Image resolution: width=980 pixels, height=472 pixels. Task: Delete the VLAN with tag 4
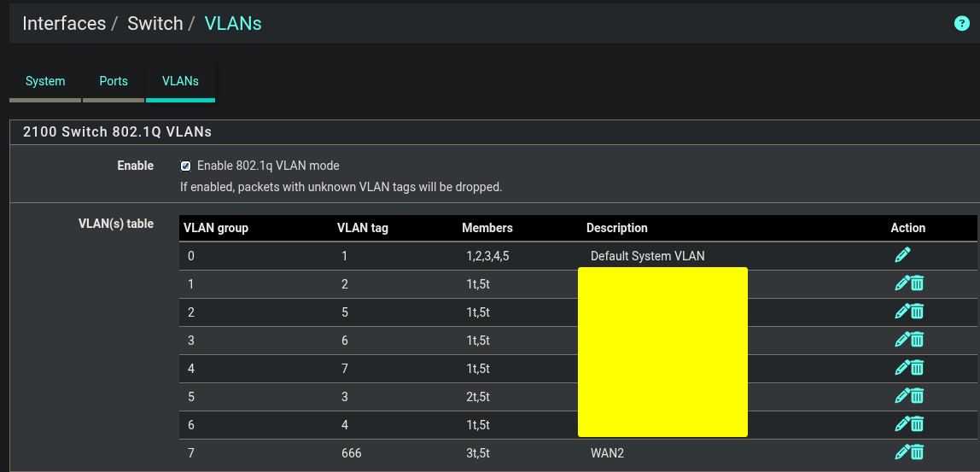point(917,424)
